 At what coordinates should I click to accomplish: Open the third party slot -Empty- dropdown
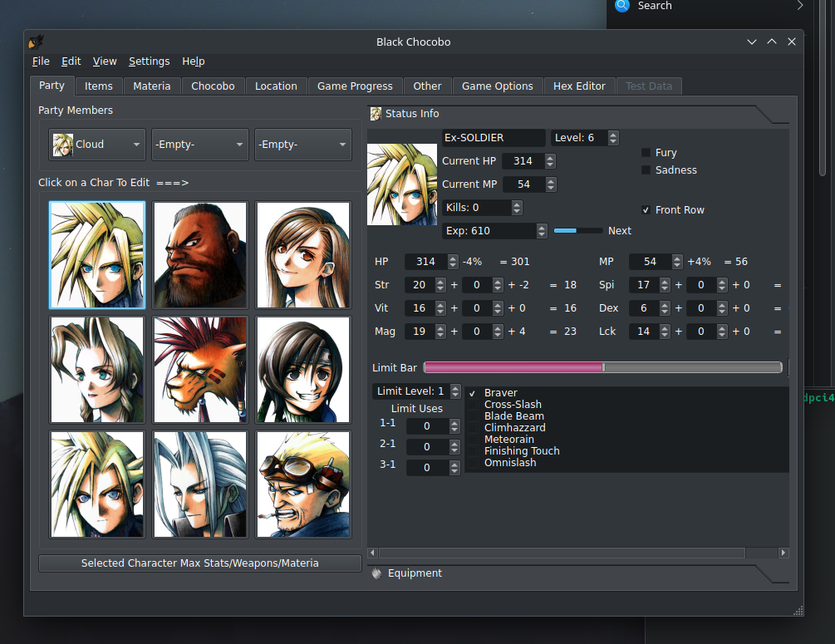pyautogui.click(x=303, y=145)
